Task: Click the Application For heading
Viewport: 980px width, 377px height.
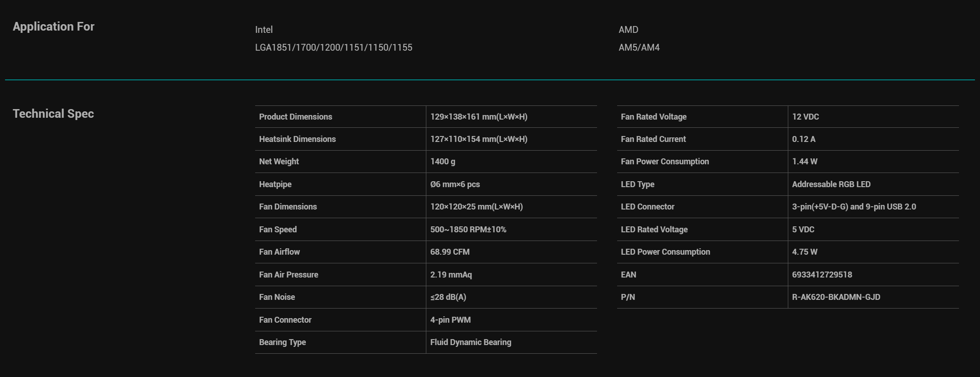Action: pyautogui.click(x=53, y=26)
